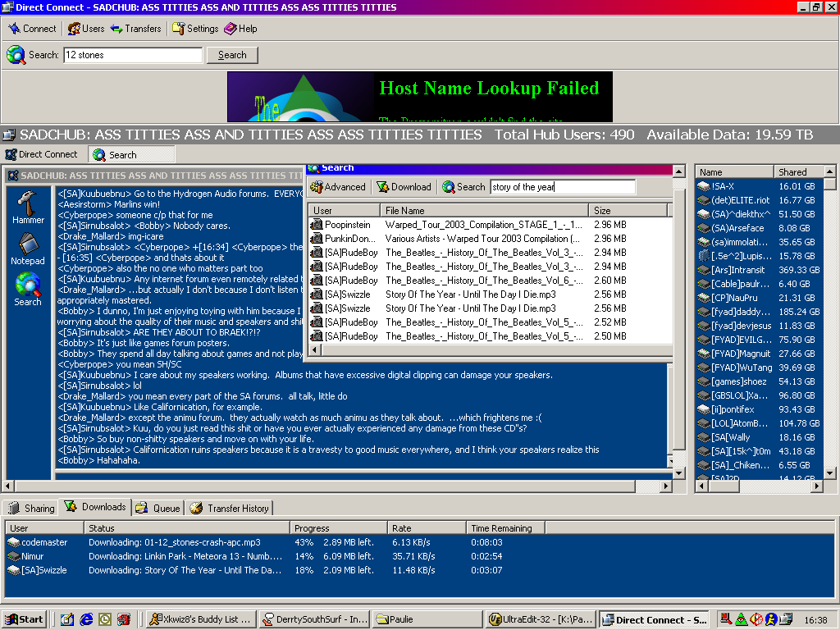Click the sidebar Search globe icon
The image size is (840, 630).
[28, 289]
